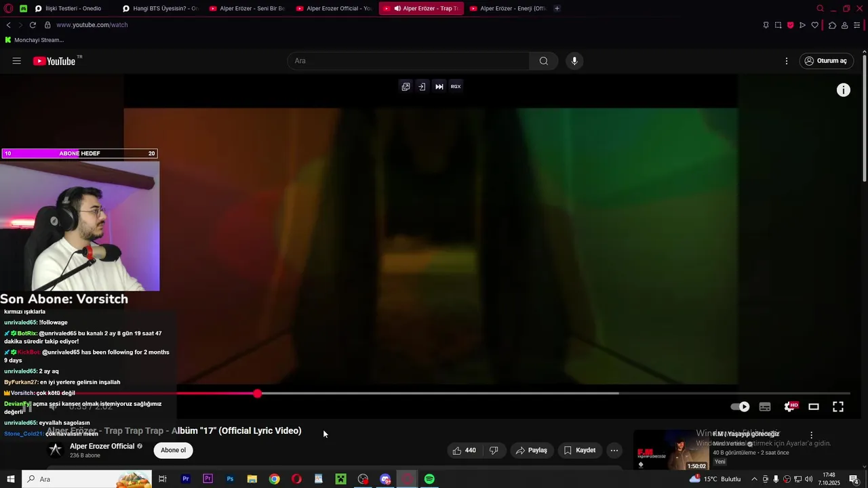868x488 pixels.
Task: Subscribe with the Abone ol button
Action: (173, 450)
